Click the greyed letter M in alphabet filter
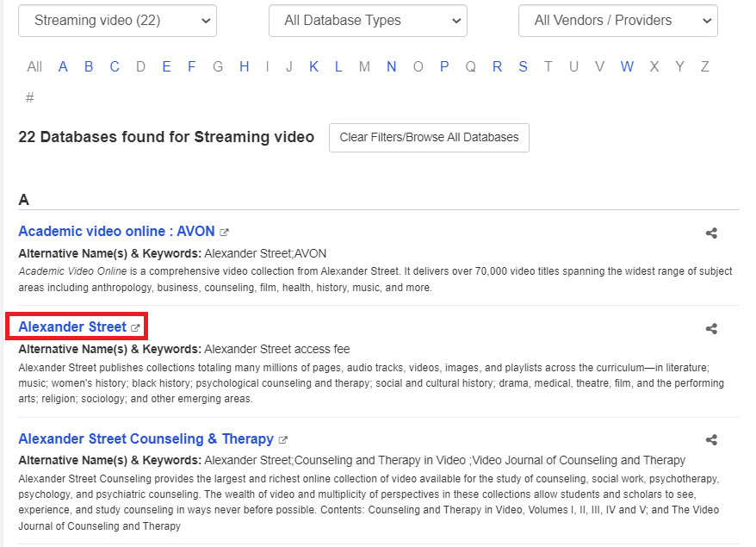 [x=364, y=66]
